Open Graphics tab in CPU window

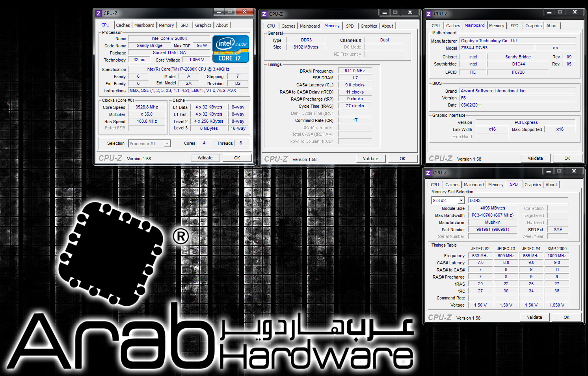click(203, 25)
